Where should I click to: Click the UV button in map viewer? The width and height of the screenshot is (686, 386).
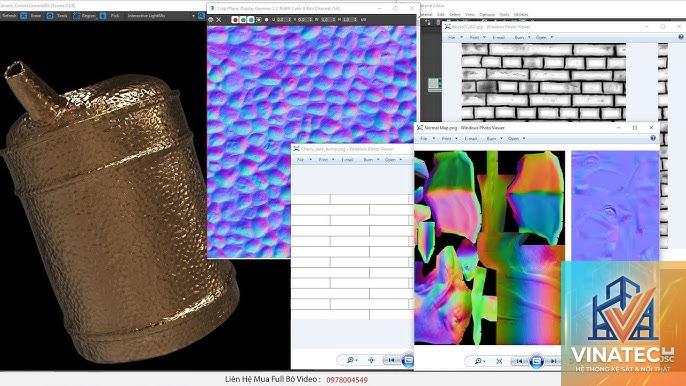(x=364, y=20)
